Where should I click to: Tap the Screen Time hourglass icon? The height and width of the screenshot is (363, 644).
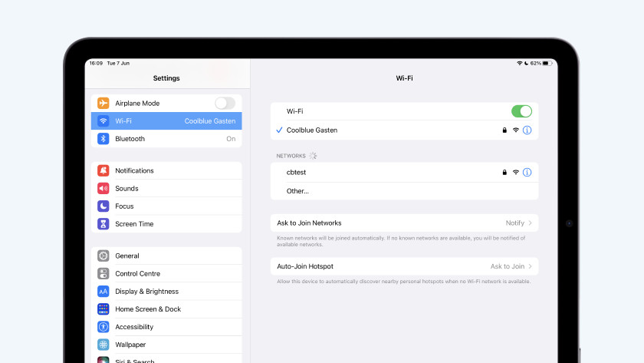[103, 224]
